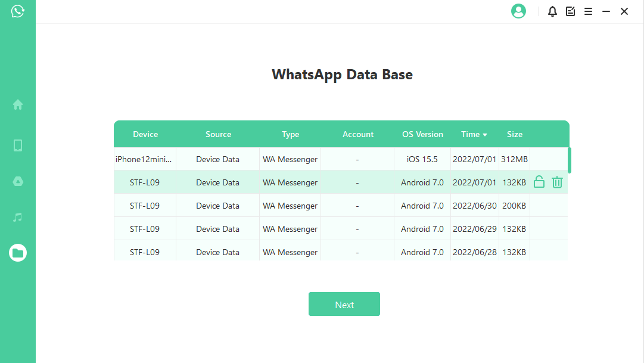Viewport: 644px width, 363px height.
Task: Open the Google Drive backup sidebar icon
Action: pyautogui.click(x=18, y=181)
